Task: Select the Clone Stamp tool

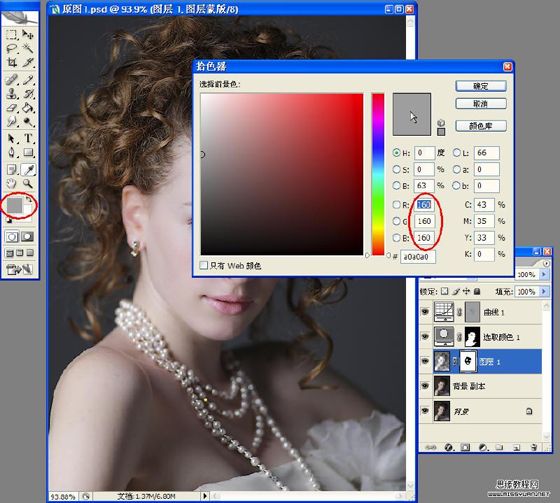Action: click(12, 94)
